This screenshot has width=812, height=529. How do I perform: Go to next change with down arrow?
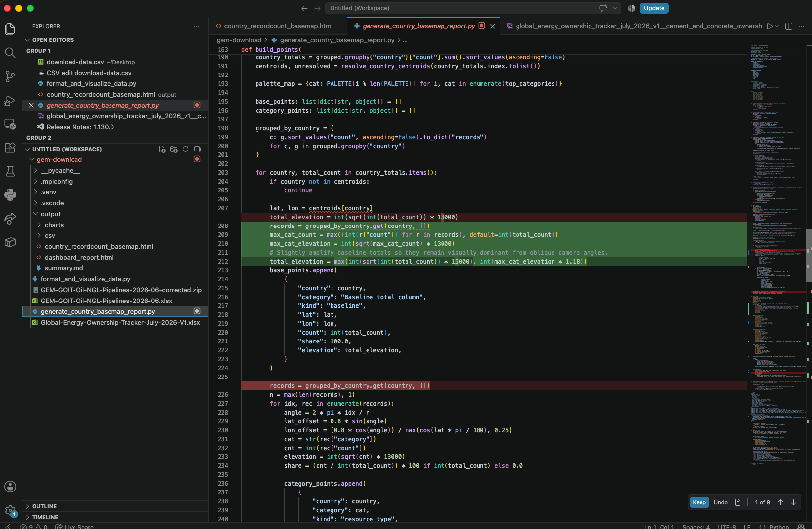pos(793,502)
